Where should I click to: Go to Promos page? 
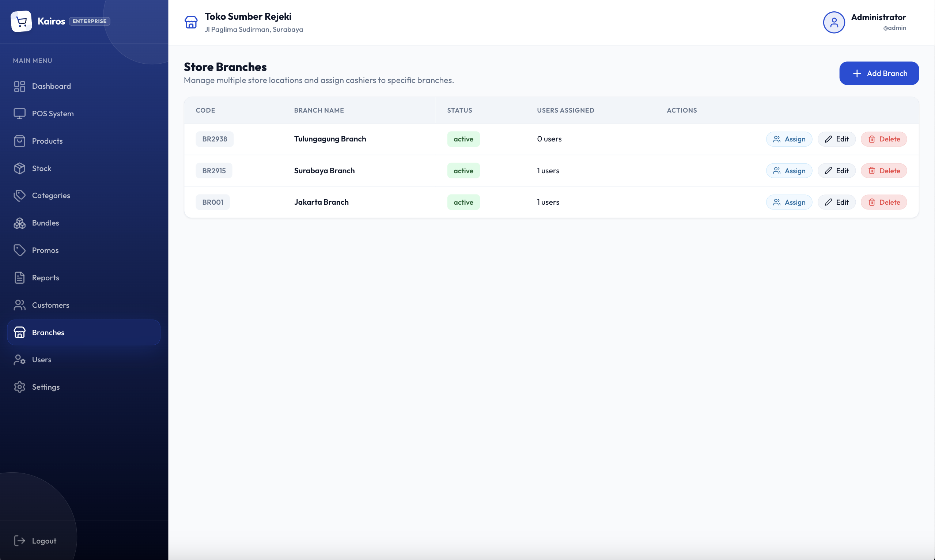(x=84, y=250)
